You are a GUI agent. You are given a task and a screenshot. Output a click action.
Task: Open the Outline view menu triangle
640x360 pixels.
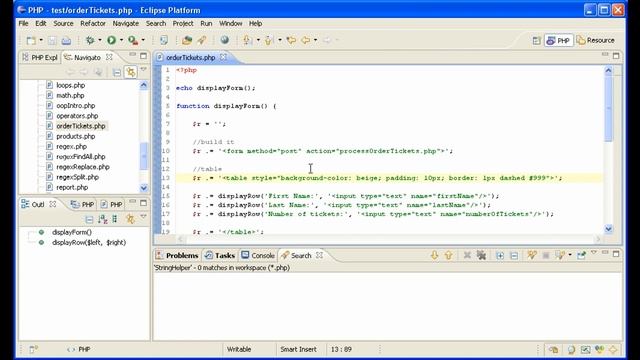(143, 217)
